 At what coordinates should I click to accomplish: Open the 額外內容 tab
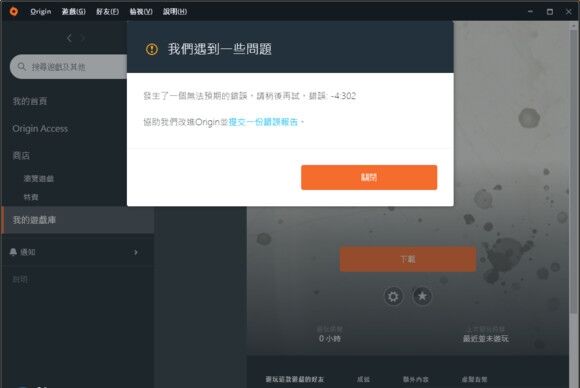tap(416, 379)
